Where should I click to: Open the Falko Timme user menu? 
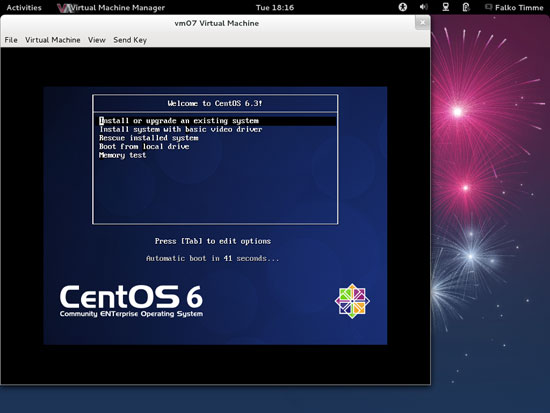(519, 7)
